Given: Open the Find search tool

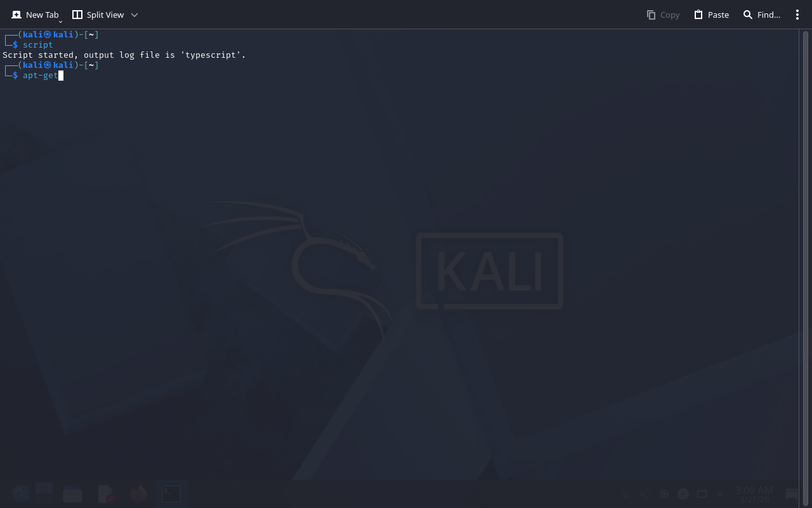Looking at the screenshot, I should tap(761, 15).
